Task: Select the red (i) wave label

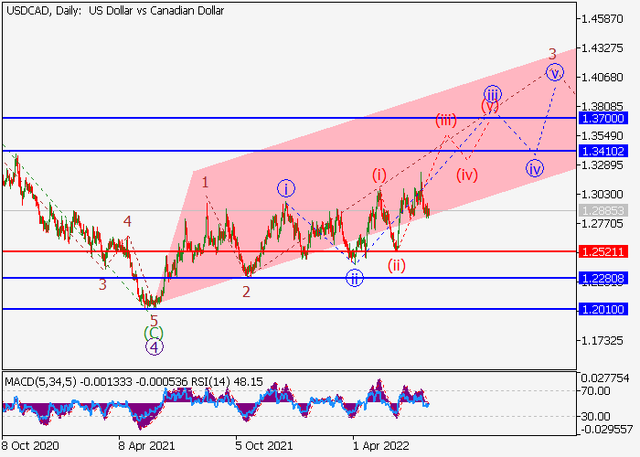Action: pos(379,175)
